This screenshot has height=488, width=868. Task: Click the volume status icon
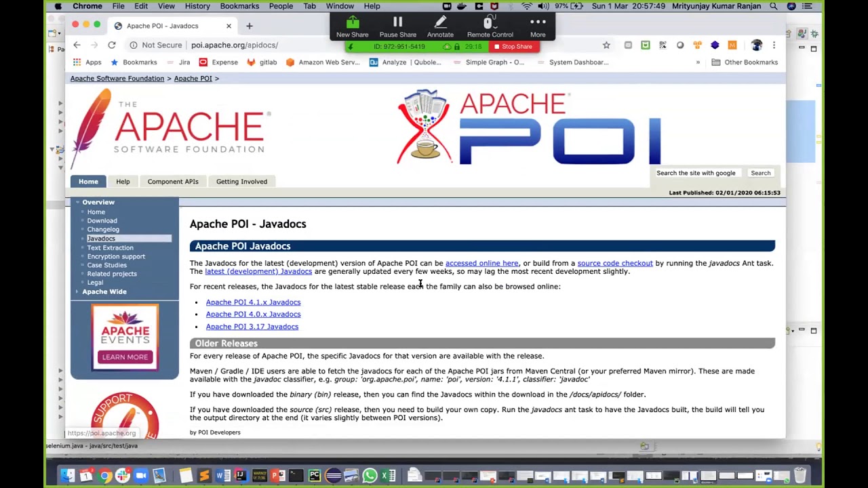click(543, 6)
